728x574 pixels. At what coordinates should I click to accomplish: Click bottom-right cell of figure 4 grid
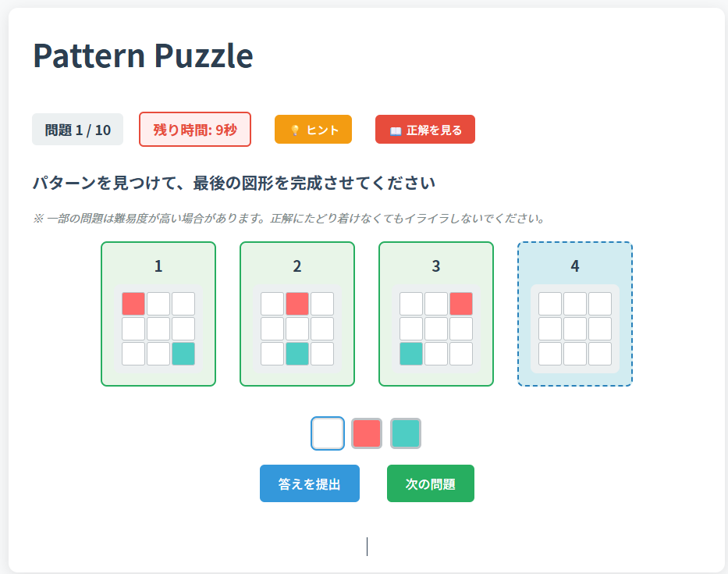[600, 354]
